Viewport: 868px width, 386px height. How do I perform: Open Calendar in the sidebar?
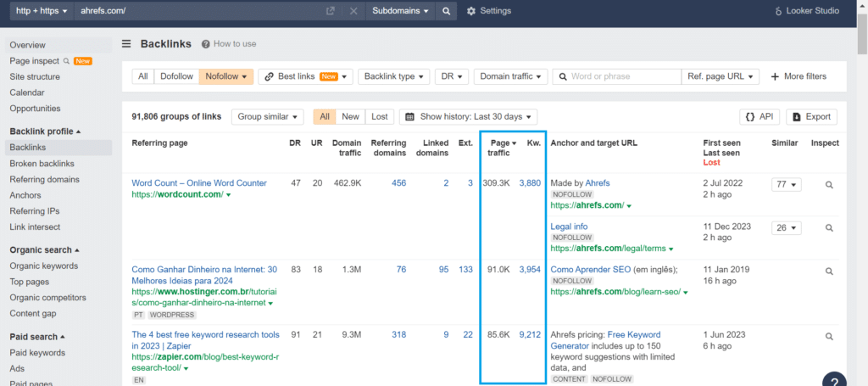(27, 92)
